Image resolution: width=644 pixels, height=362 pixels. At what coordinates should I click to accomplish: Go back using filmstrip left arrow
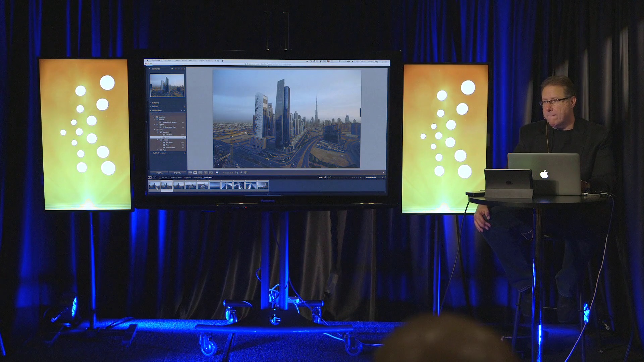pos(163,178)
